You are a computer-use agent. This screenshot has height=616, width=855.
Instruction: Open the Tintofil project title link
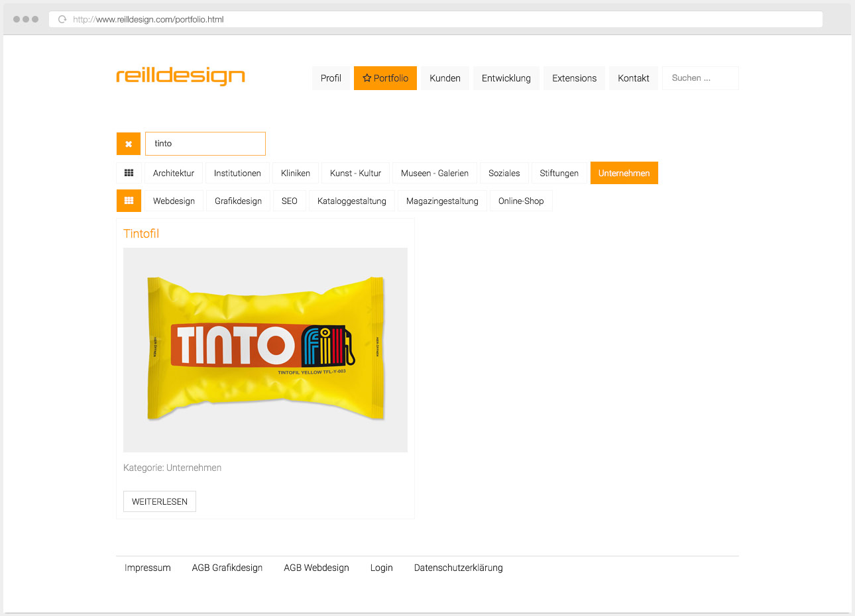[141, 233]
